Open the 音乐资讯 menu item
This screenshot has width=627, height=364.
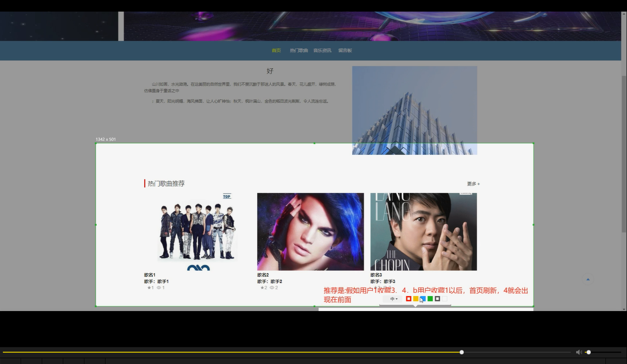pyautogui.click(x=322, y=50)
